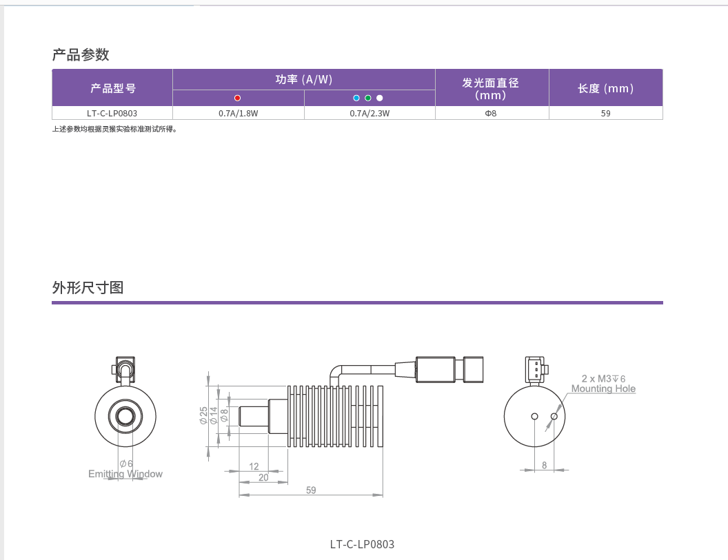
Task: Click the 2 x M3 annotation text
Action: pos(603,379)
